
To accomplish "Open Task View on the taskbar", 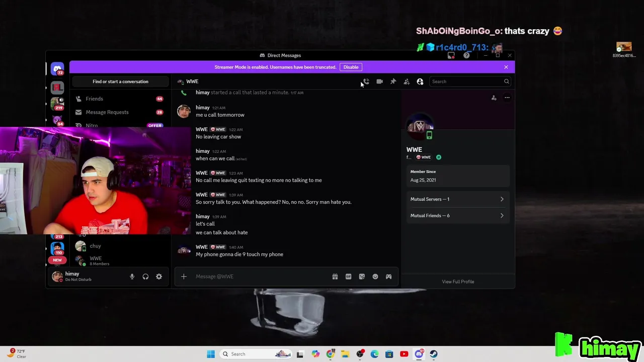I will 300,354.
